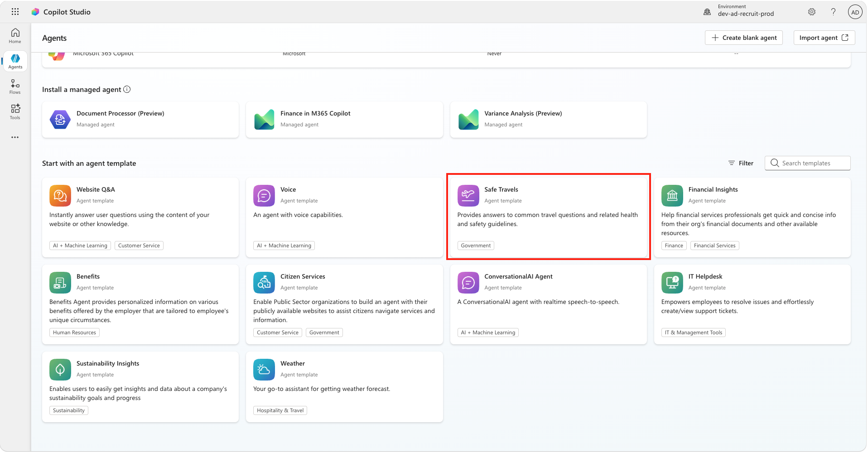Open Variance Analysis (Preview) managed agent
Screen dimensions: 868x453
[x=549, y=120]
